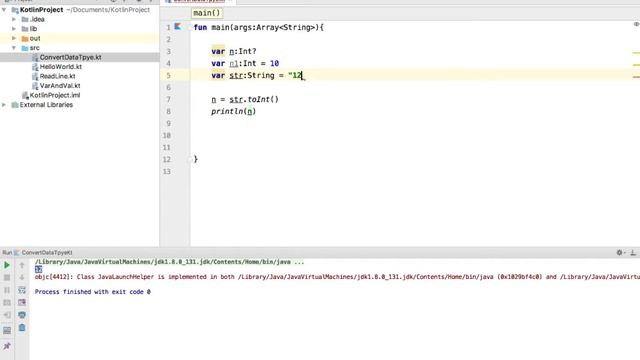Hide the Run panel with the hide icon
Screen dimensions: 640x360
pyautogui.click(x=633, y=253)
